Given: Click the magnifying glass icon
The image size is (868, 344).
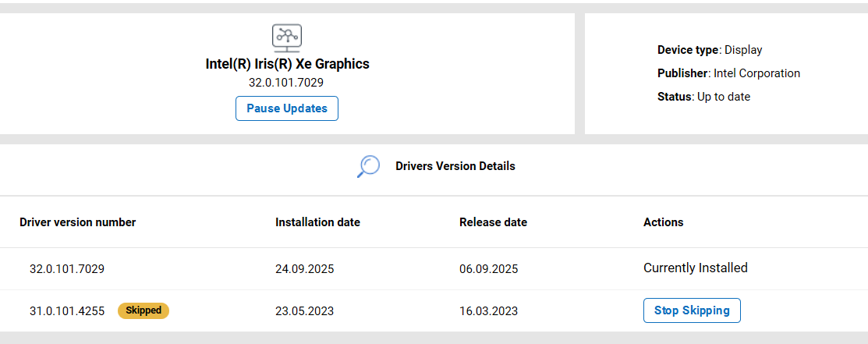Looking at the screenshot, I should [368, 166].
